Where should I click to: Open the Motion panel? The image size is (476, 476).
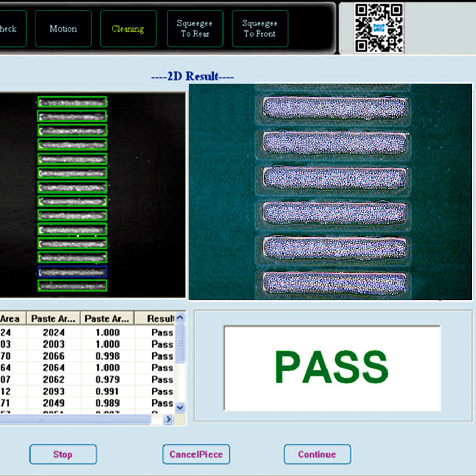(x=63, y=29)
